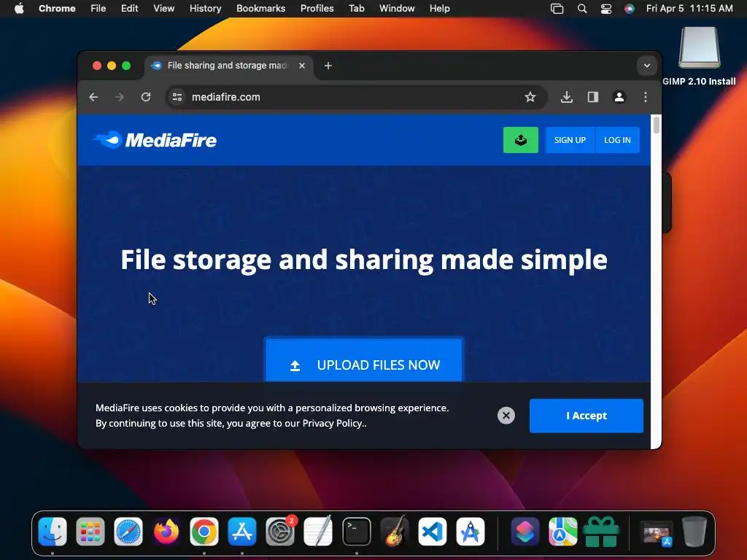The image size is (747, 560).
Task: Select the File sharing and storage tab
Action: [x=228, y=66]
